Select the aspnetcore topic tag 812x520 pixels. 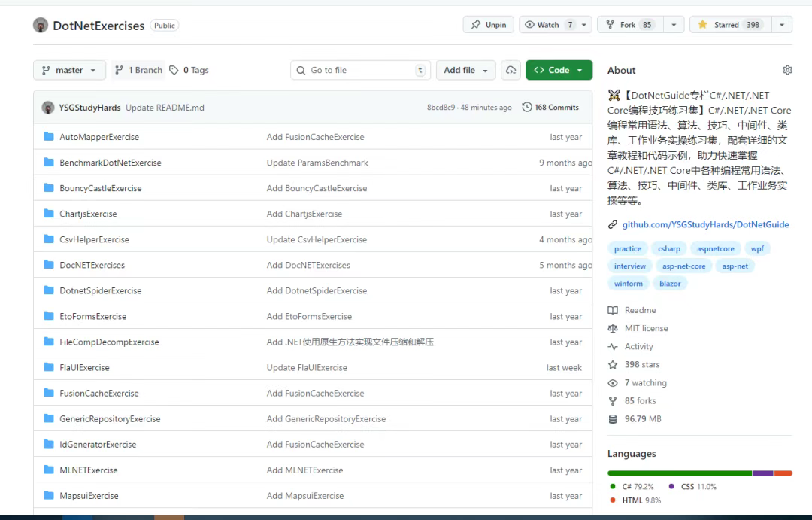click(x=715, y=249)
